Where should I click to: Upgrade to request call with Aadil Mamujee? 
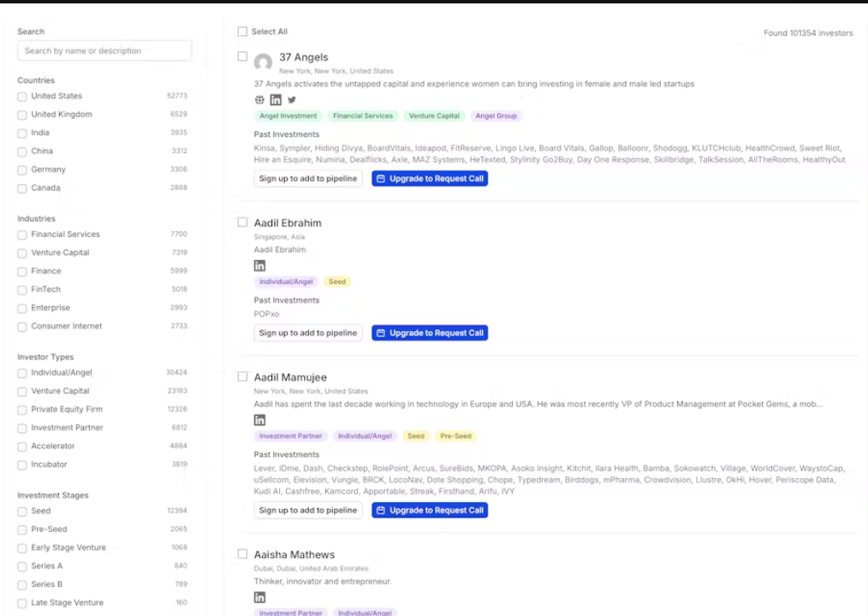pos(430,510)
